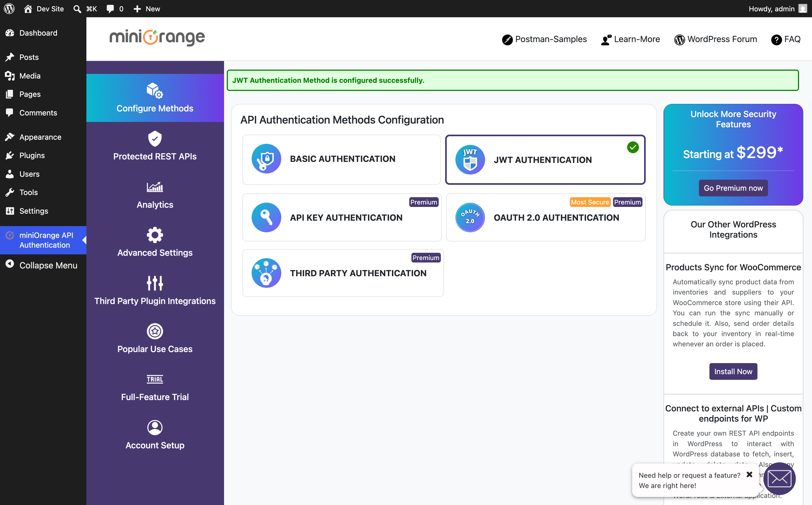
Task: Open miniOrange API Authentication menu
Action: coord(43,240)
